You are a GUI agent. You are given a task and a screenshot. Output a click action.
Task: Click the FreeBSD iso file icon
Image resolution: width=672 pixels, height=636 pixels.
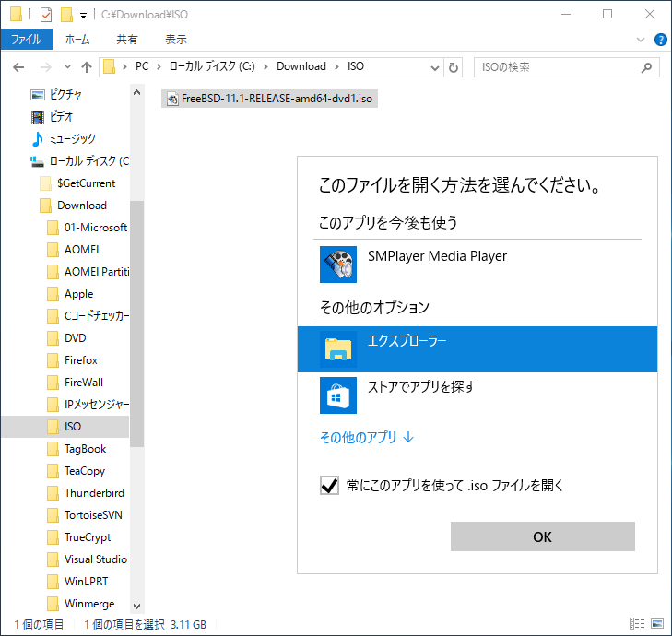click(172, 99)
